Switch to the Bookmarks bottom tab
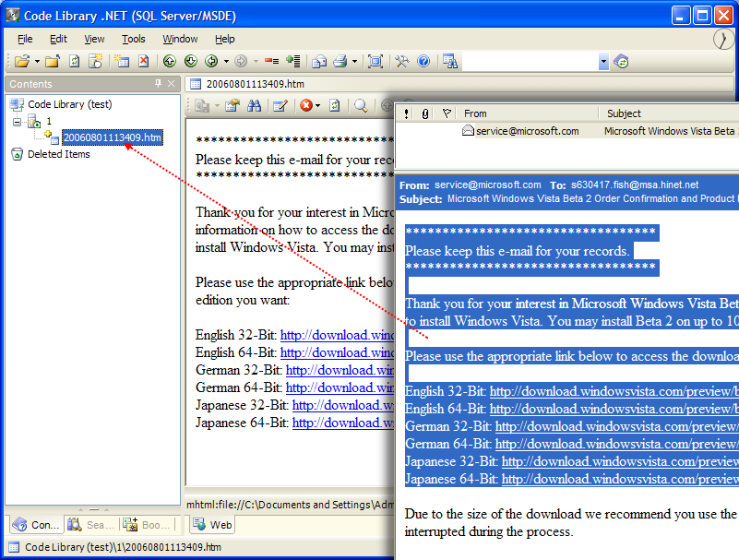 click(148, 525)
